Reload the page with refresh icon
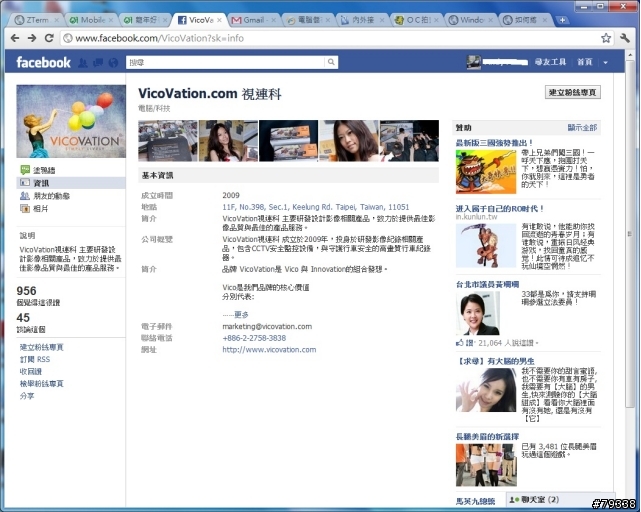The height and width of the screenshot is (512, 641). click(49, 38)
